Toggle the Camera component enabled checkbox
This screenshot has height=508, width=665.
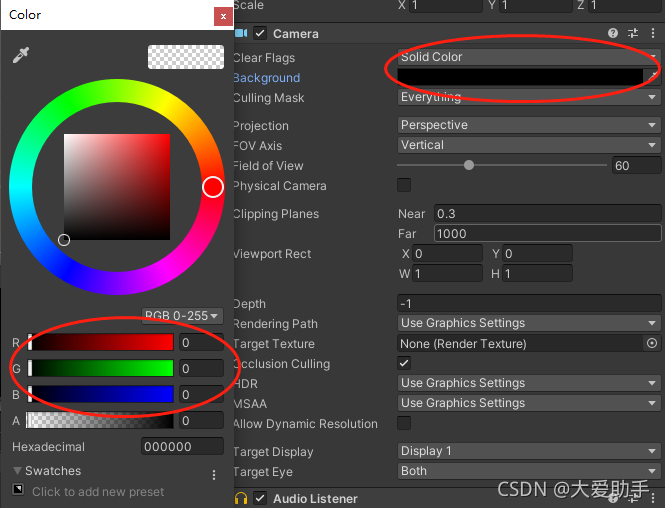tap(260, 33)
